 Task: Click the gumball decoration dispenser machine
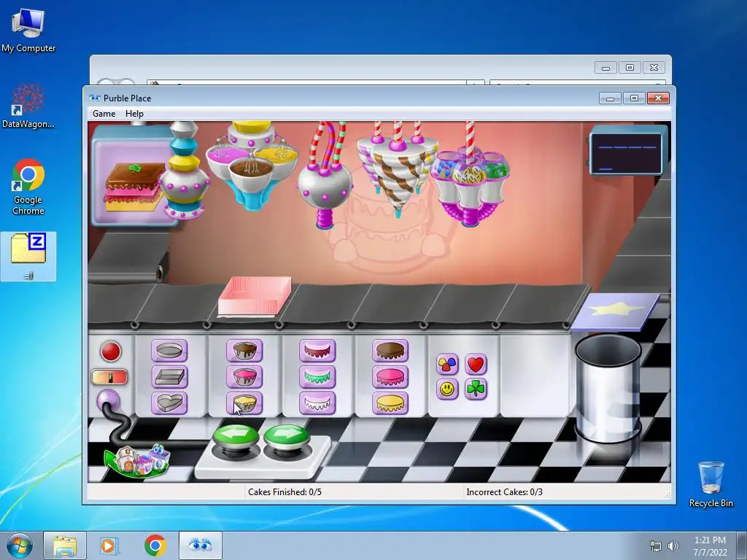(470, 186)
